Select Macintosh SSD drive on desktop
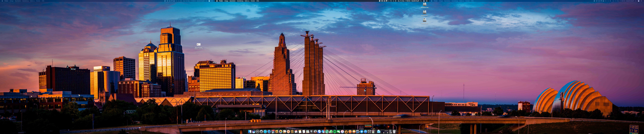 coord(424,5)
